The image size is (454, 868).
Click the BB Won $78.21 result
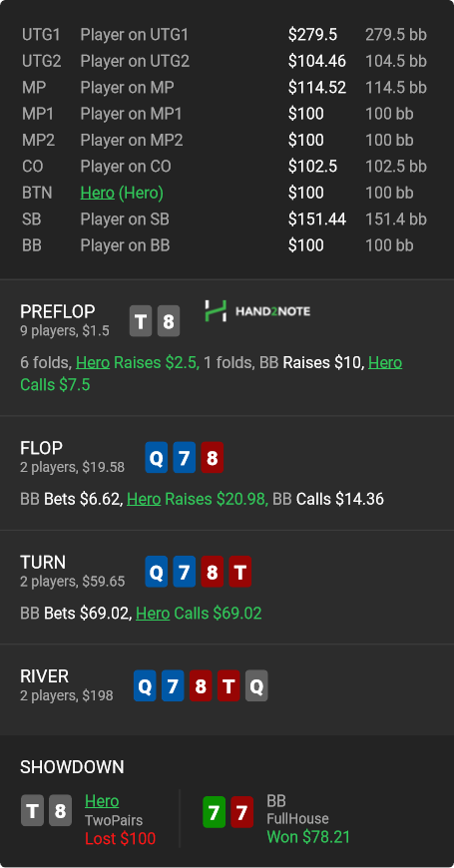pyautogui.click(x=308, y=837)
